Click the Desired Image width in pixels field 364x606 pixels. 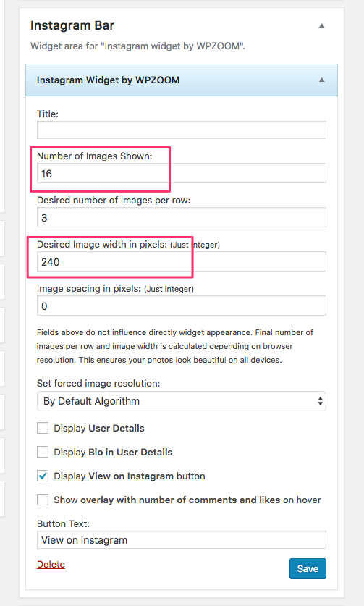[x=181, y=261]
